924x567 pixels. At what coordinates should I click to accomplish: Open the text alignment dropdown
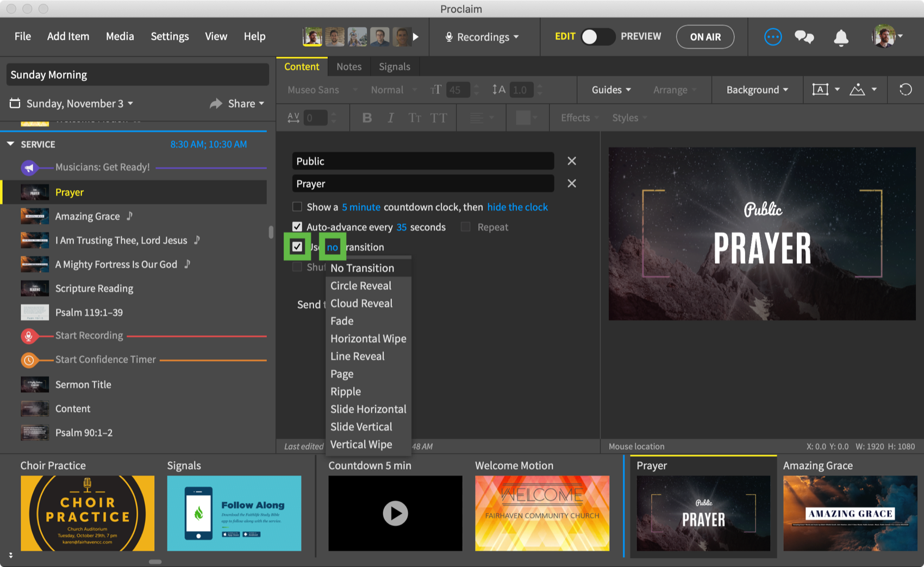(482, 118)
